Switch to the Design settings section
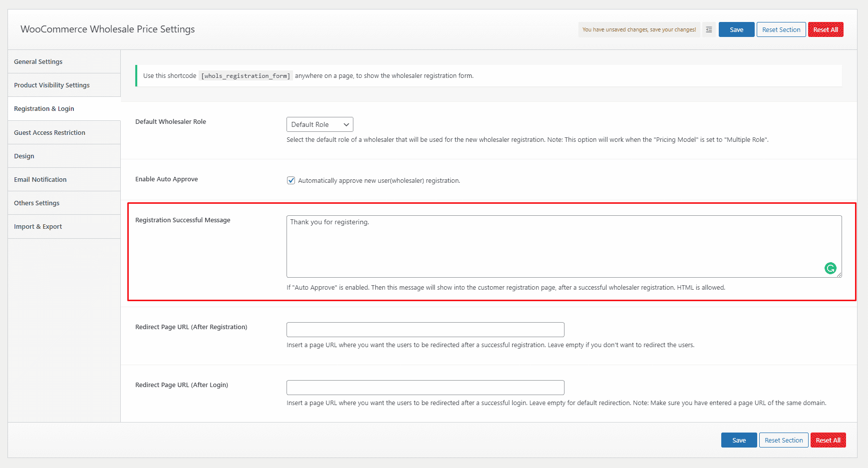Screen dimensions: 868x468 coord(24,155)
